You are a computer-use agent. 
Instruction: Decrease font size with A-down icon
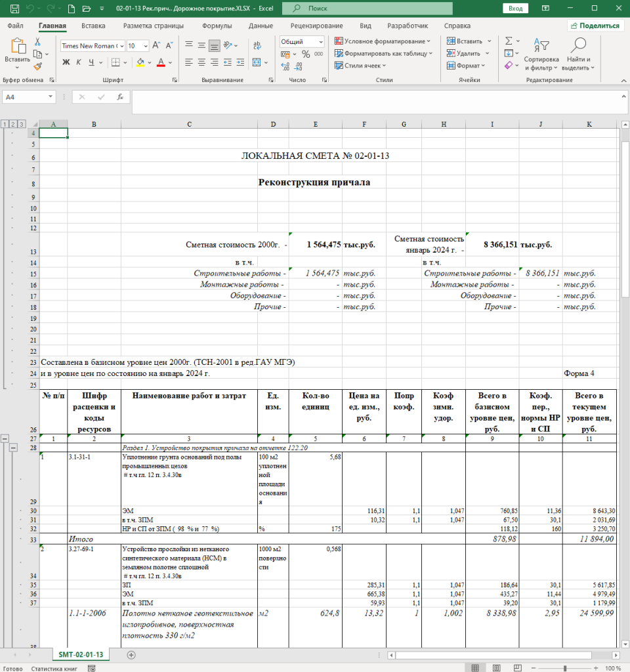coord(169,45)
